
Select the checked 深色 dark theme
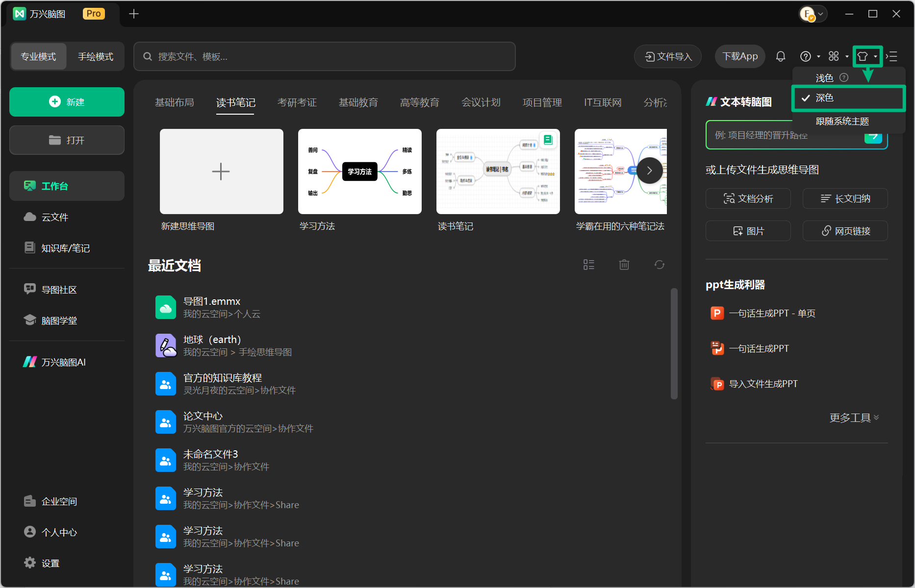click(848, 98)
